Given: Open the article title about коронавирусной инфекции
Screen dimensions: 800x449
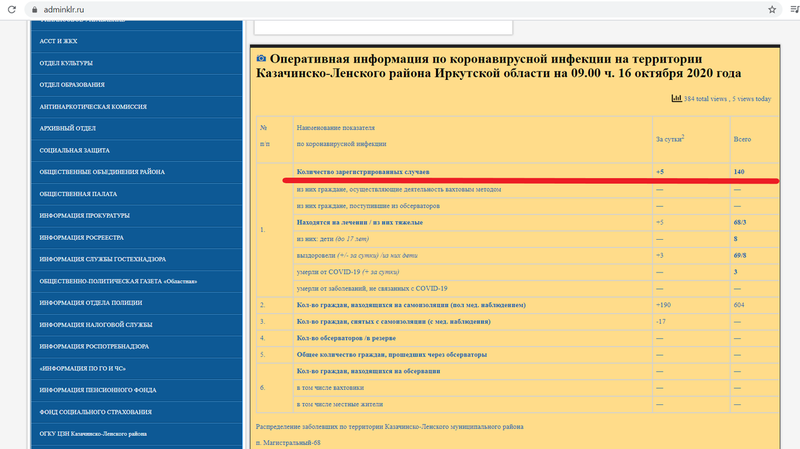Looking at the screenshot, I should 498,66.
